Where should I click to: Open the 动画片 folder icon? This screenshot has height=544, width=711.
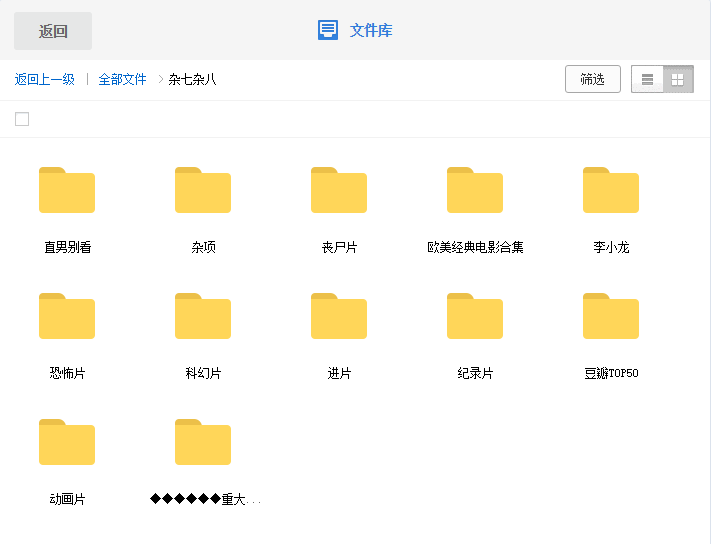click(67, 443)
